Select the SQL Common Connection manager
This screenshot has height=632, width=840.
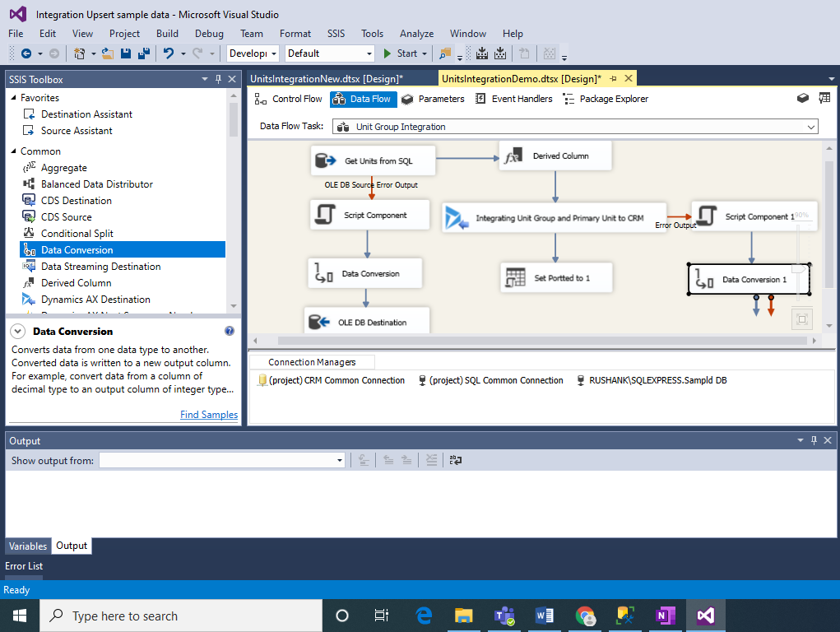pos(491,380)
